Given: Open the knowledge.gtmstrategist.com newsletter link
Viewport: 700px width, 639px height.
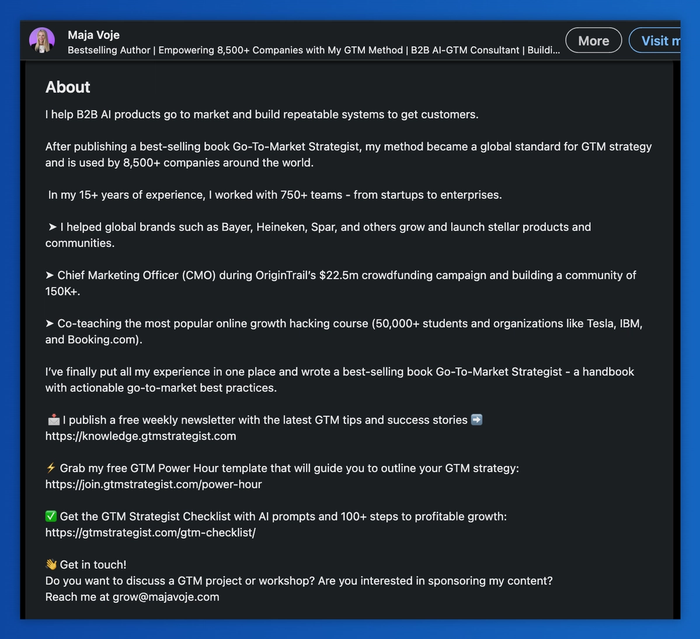Looking at the screenshot, I should pos(141,436).
